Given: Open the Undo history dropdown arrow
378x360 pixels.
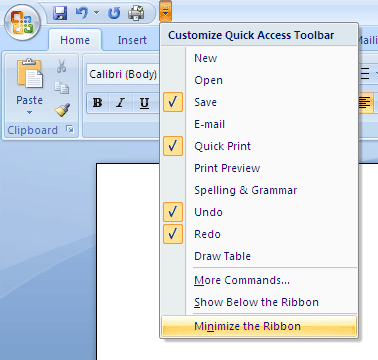Looking at the screenshot, I should pos(97,13).
